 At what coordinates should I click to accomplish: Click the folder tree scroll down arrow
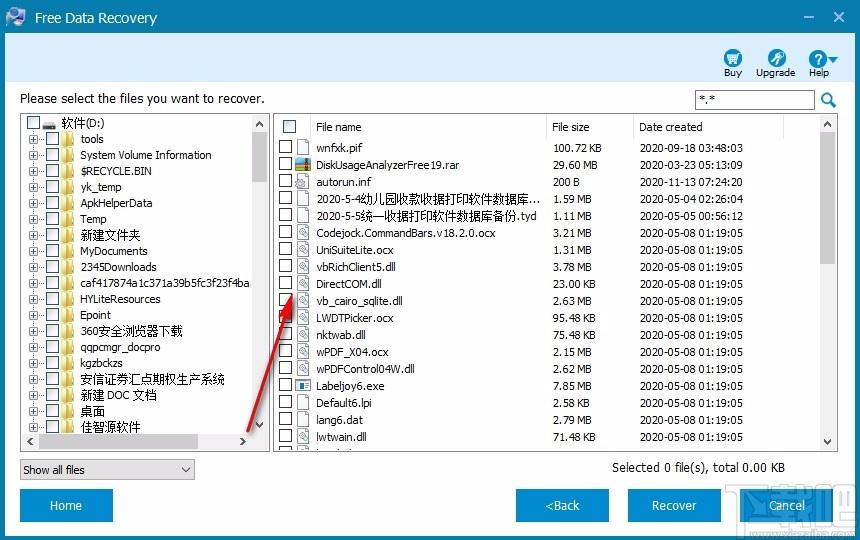click(x=260, y=425)
